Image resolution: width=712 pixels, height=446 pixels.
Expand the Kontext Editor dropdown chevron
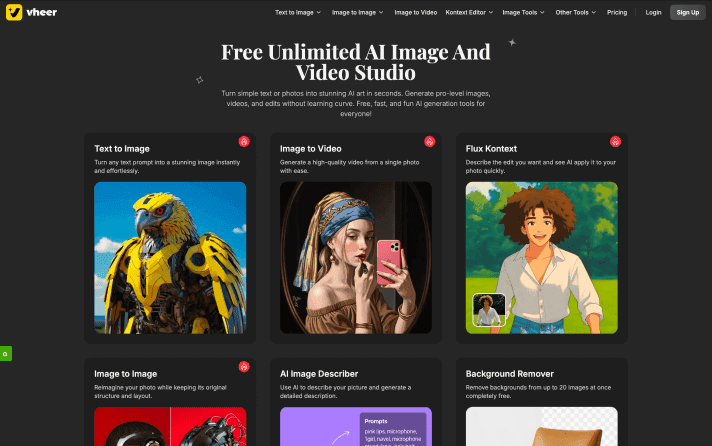click(491, 13)
